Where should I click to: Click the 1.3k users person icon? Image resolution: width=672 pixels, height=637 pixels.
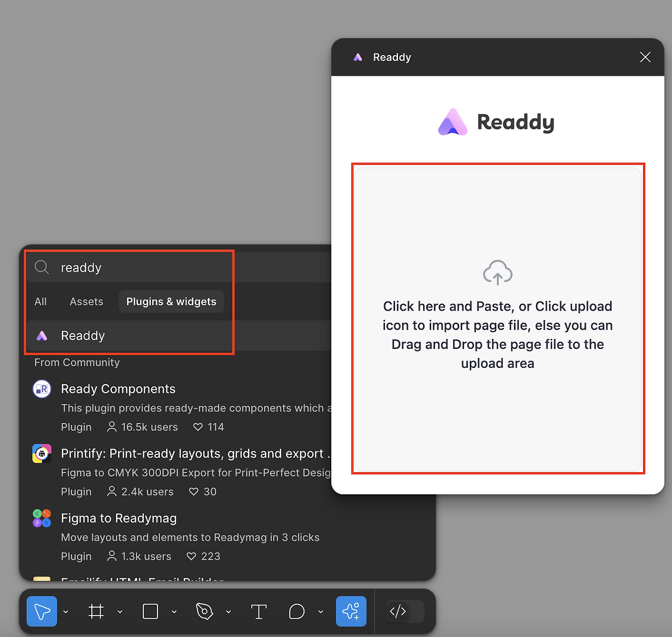point(112,556)
